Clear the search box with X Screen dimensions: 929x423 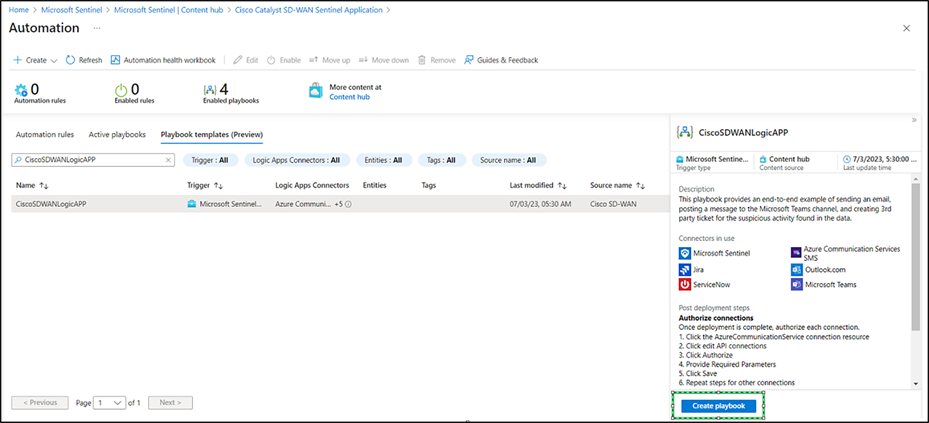(168, 160)
